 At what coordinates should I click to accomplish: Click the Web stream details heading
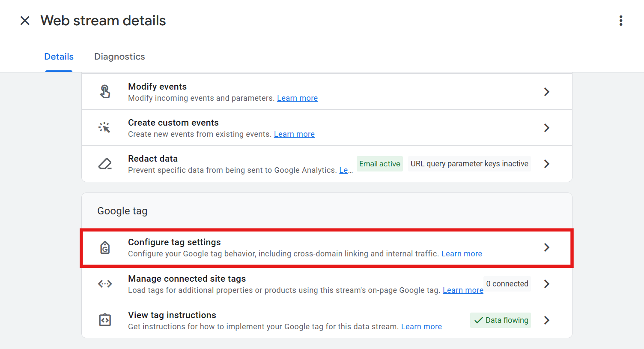click(103, 21)
